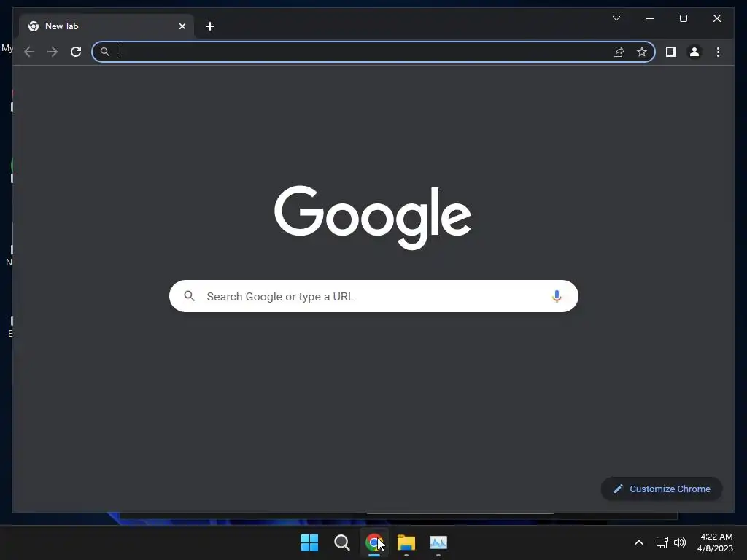The height and width of the screenshot is (560, 747).
Task: Reload the current page
Action: point(76,52)
